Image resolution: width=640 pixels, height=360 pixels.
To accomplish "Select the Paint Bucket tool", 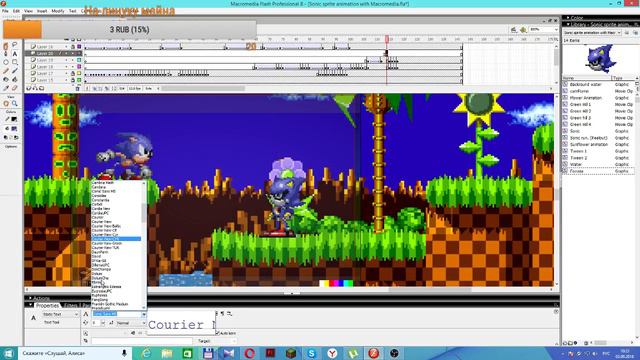I will 15,80.
